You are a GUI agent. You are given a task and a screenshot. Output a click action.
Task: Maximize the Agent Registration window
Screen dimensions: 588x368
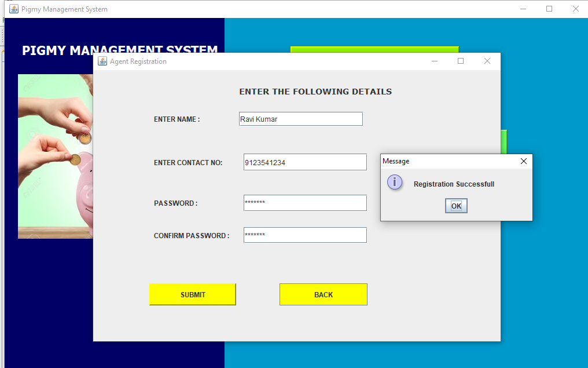pos(460,61)
